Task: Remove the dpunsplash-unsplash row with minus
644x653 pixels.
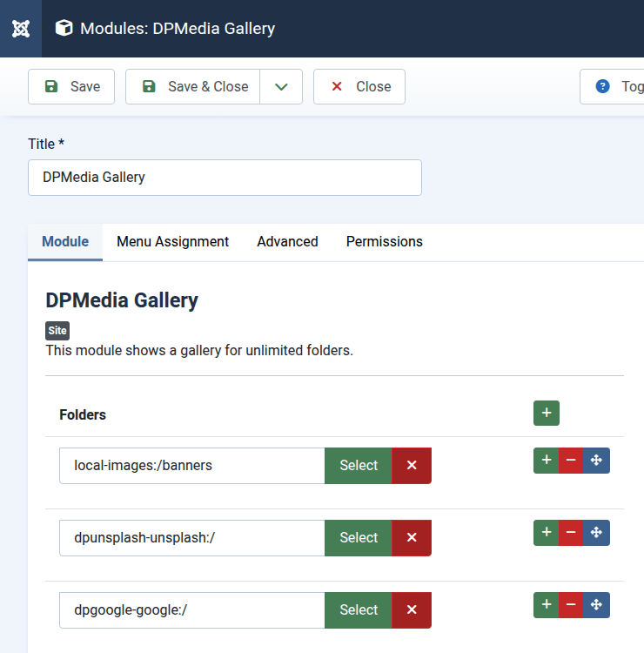Action: tap(571, 533)
